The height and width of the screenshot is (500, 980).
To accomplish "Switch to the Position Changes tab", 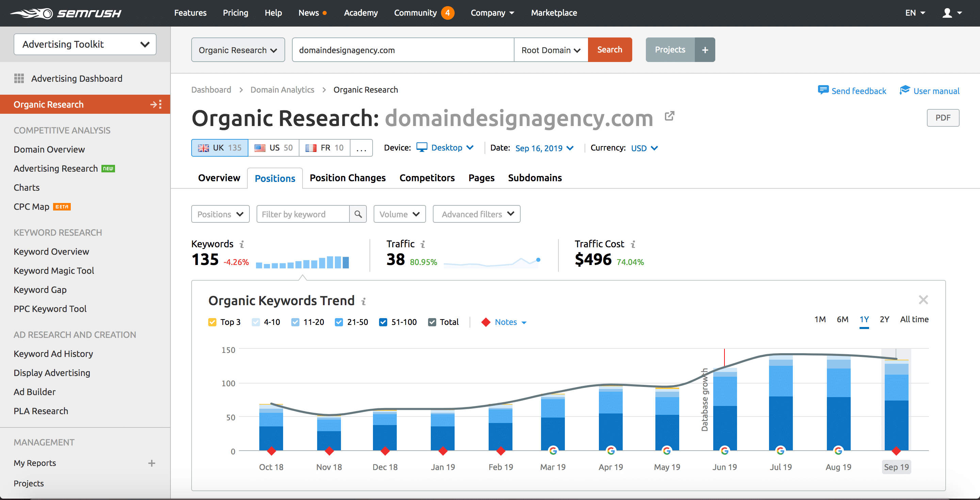I will 347,178.
